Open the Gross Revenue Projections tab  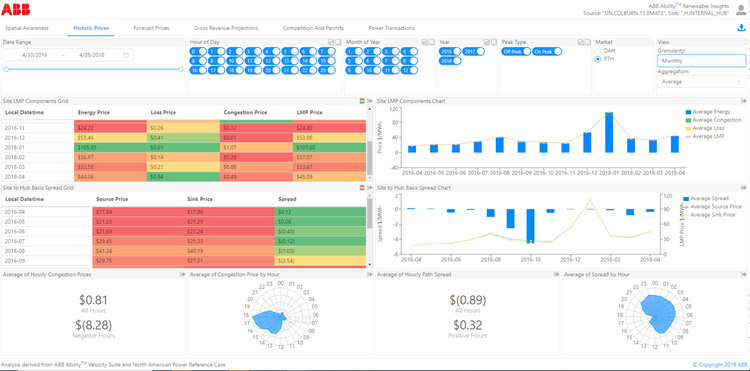pos(226,28)
